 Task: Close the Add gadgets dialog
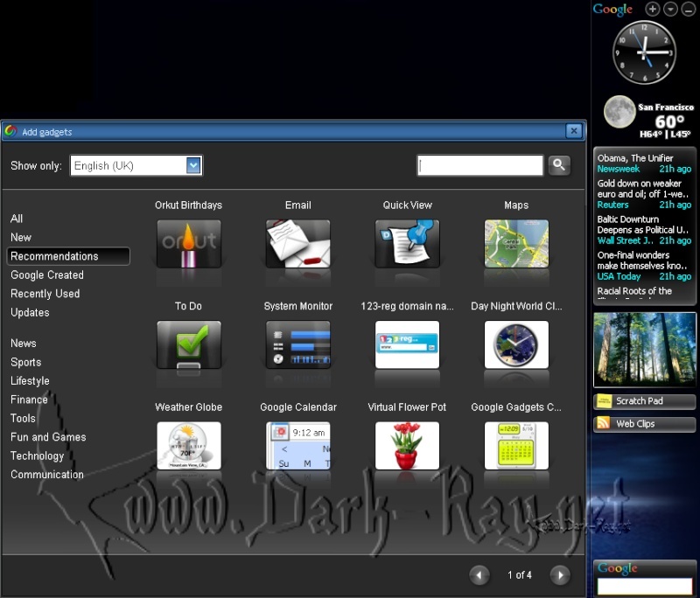click(574, 131)
